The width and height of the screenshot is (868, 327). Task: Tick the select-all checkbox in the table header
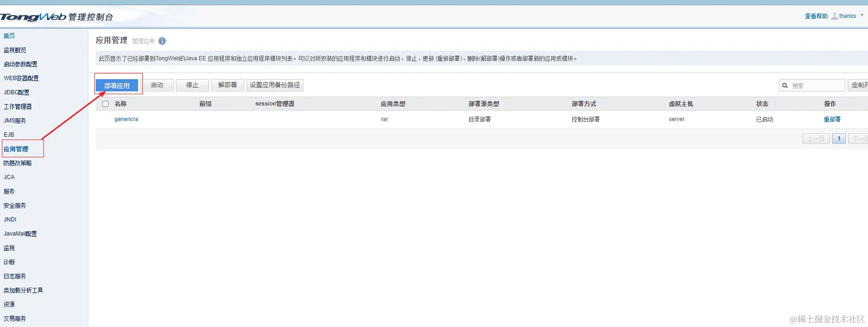pos(106,104)
